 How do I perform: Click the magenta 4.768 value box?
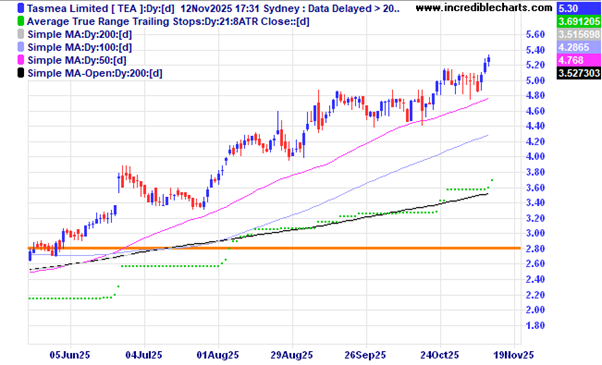point(579,60)
